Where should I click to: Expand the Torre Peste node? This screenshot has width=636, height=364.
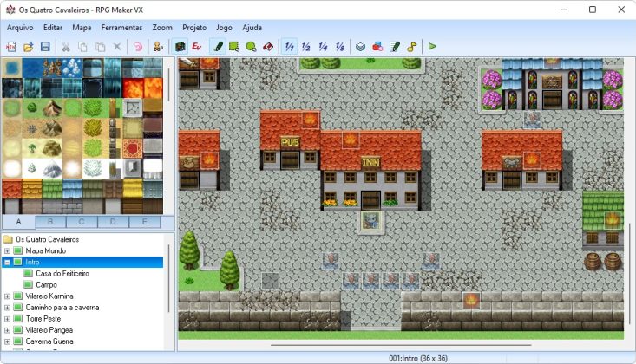(x=7, y=319)
